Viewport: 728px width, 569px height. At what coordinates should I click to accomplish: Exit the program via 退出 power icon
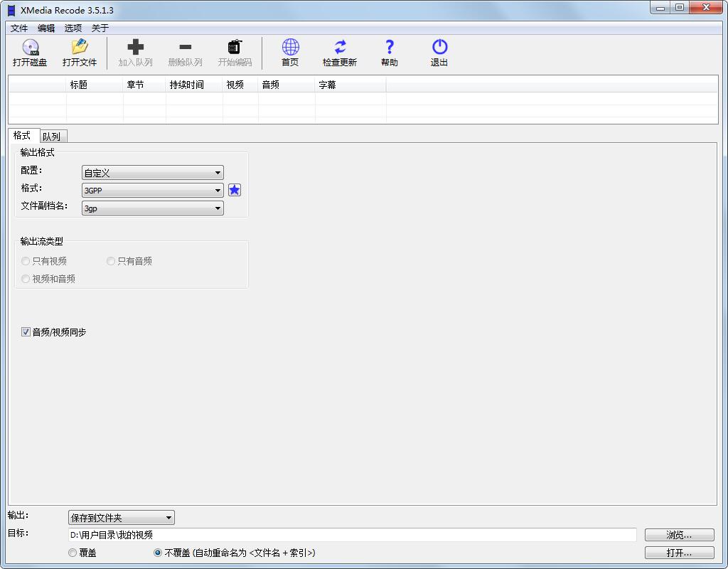[439, 53]
